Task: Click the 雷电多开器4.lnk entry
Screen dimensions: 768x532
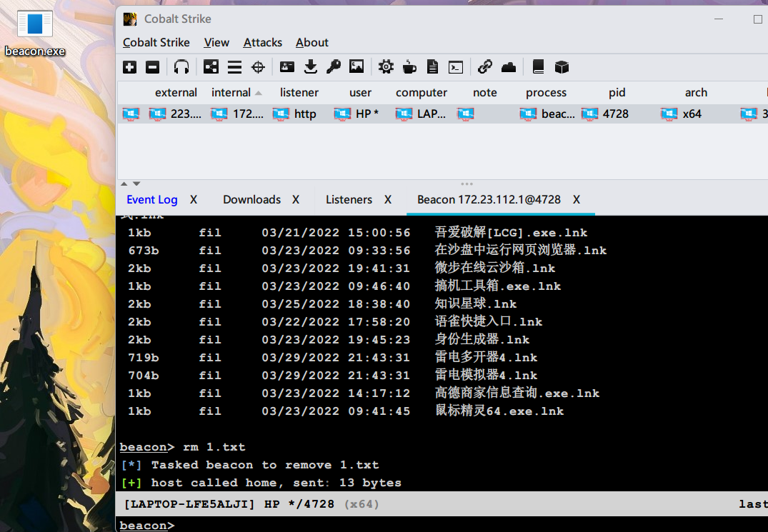Action: pos(486,357)
